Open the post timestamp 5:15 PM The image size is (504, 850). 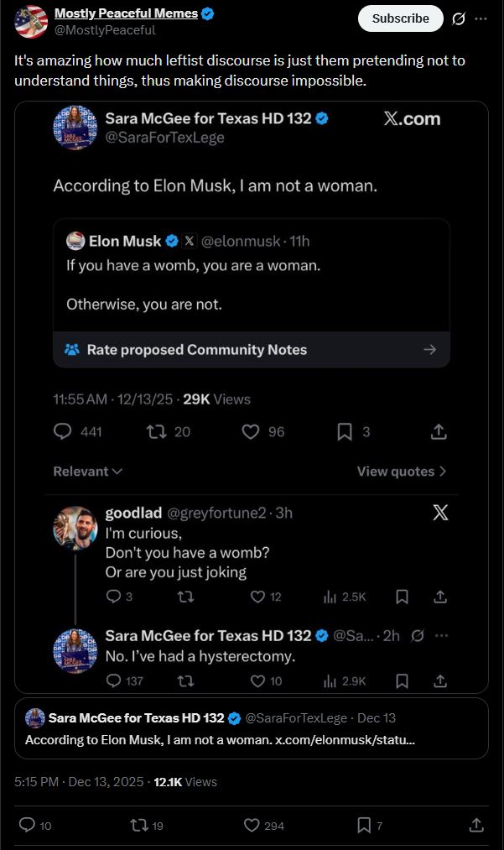point(37,782)
